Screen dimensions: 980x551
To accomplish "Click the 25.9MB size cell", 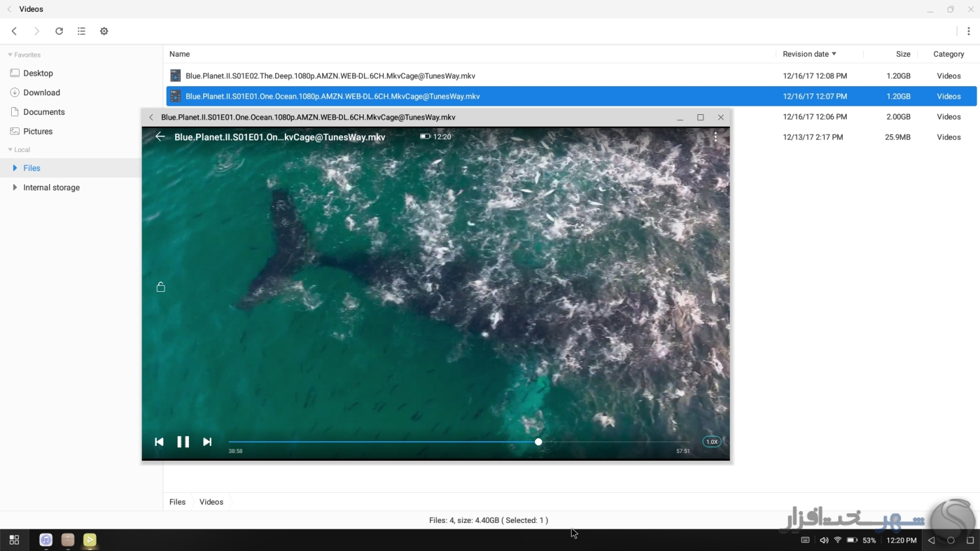I will [x=898, y=137].
